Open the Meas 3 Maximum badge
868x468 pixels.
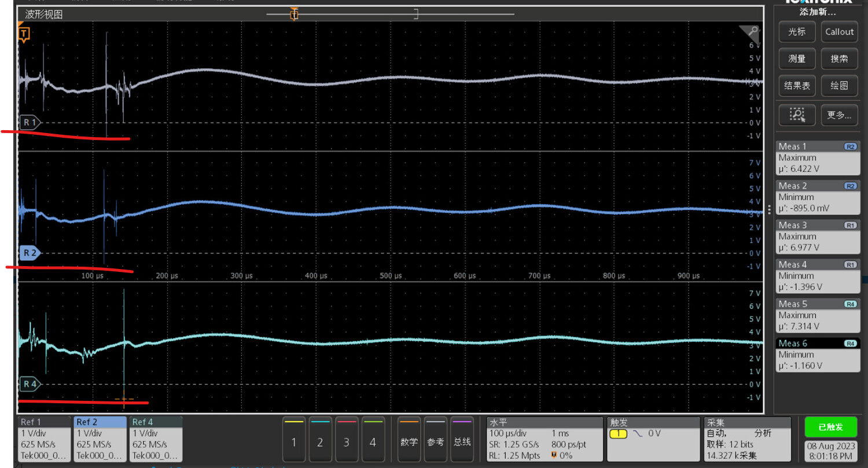pyautogui.click(x=817, y=237)
